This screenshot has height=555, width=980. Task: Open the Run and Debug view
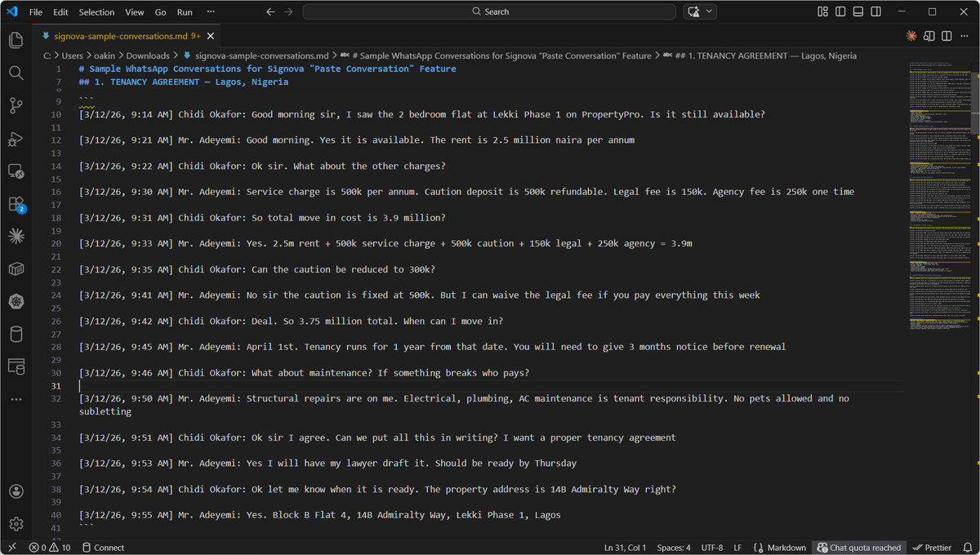point(16,139)
